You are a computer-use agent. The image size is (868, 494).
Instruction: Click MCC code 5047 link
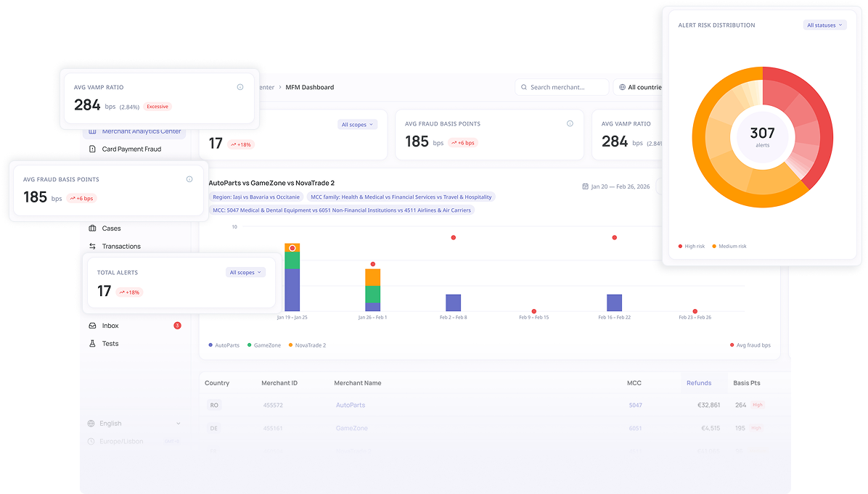click(636, 406)
